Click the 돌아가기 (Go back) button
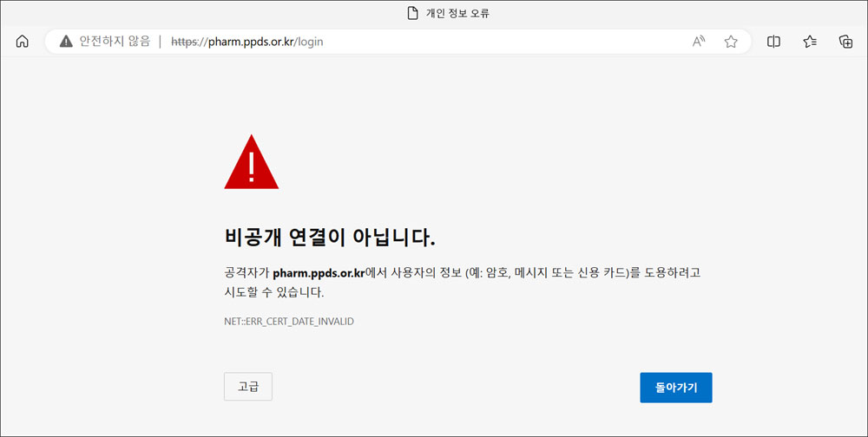868x437 pixels. pyautogui.click(x=676, y=388)
